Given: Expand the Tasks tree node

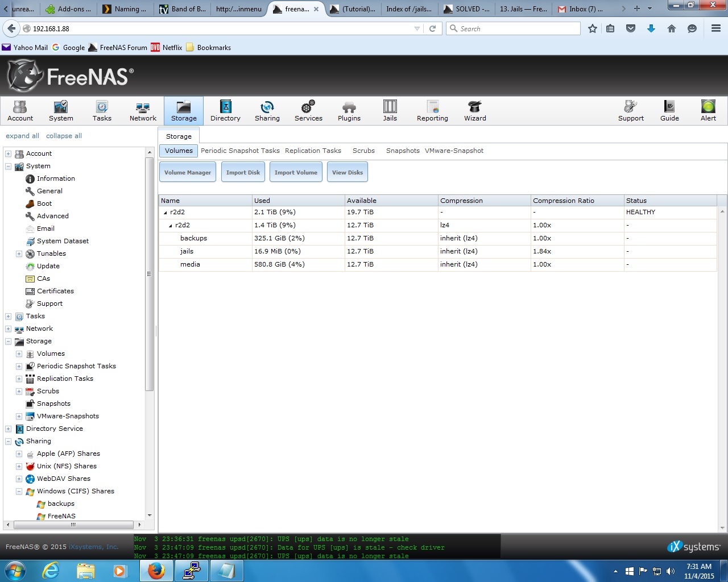Looking at the screenshot, I should point(8,317).
